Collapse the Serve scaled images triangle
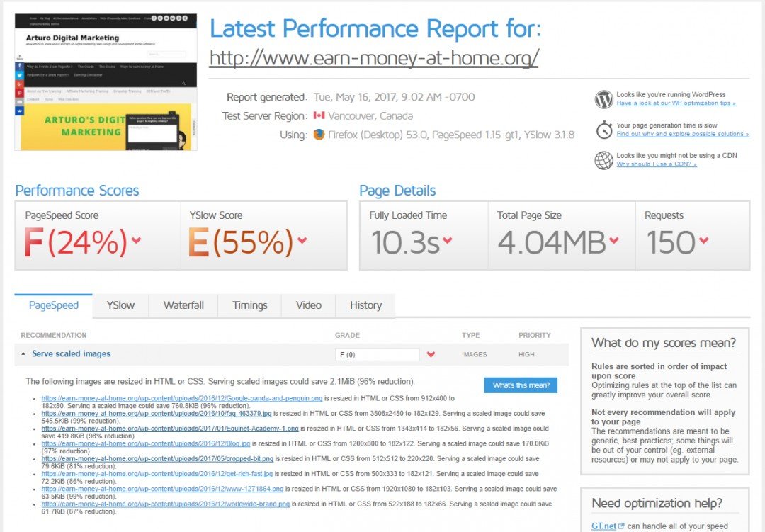Viewport: 765px width, 532px height. tap(23, 354)
